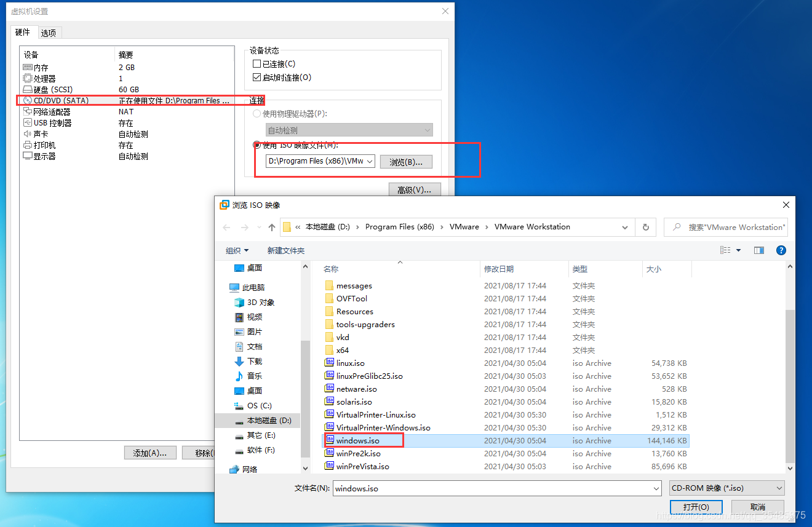Select the 硬盘 (SCSI) hard disk row

pos(127,90)
